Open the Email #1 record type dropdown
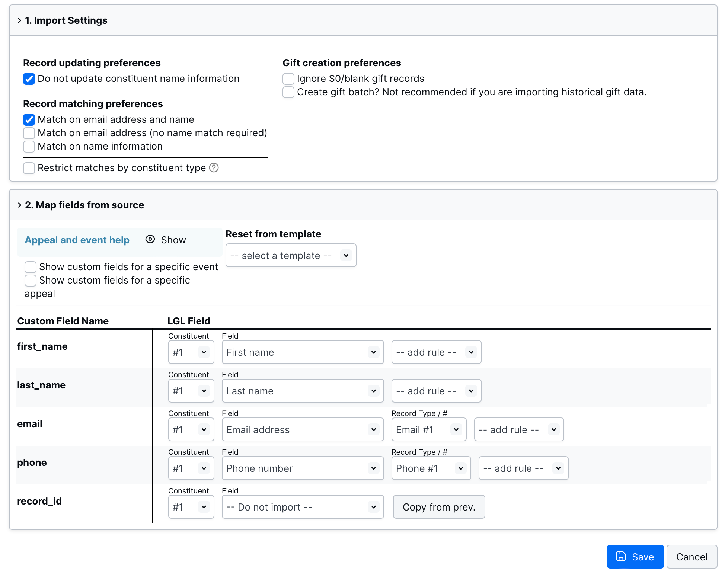728x576 pixels. tap(429, 430)
